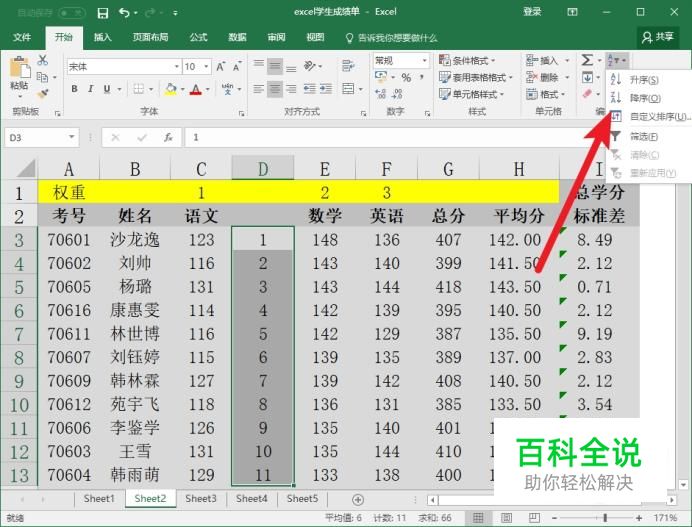Click the merge and center icon
This screenshot has height=527, width=692.
349,89
